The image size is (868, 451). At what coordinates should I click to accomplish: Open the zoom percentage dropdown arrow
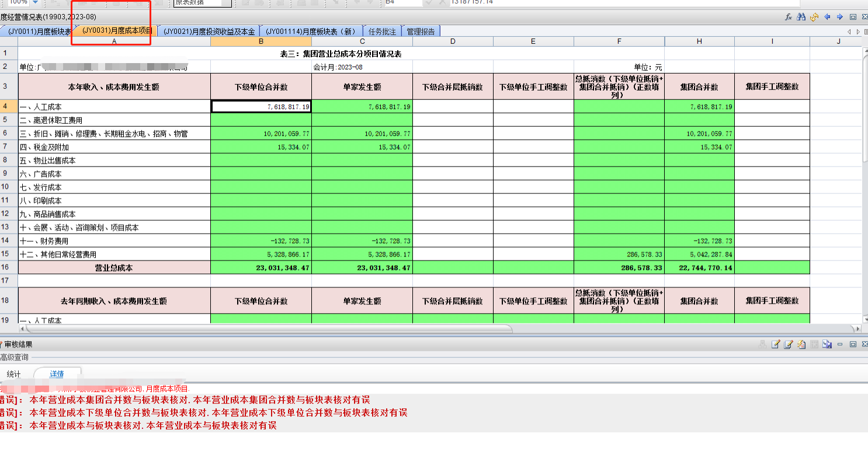pyautogui.click(x=35, y=2)
